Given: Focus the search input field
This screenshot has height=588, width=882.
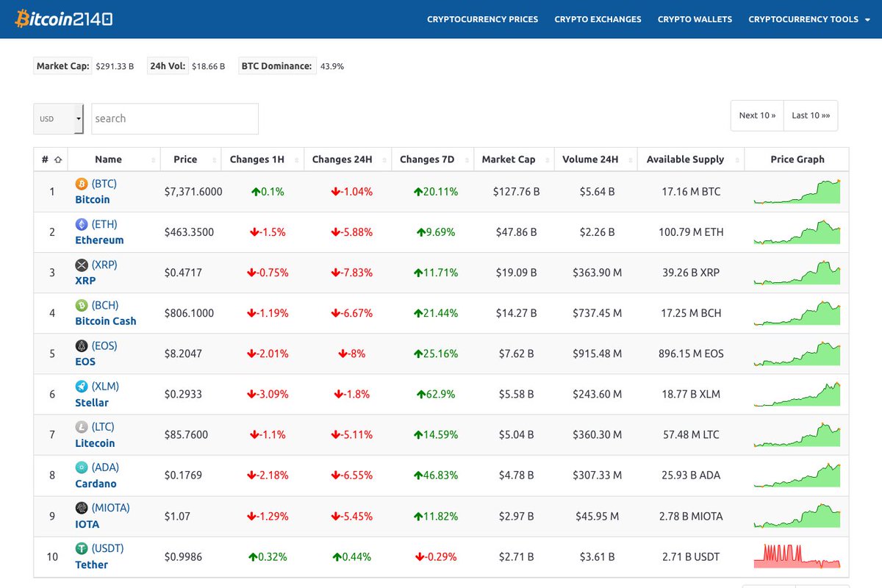Looking at the screenshot, I should 175,118.
